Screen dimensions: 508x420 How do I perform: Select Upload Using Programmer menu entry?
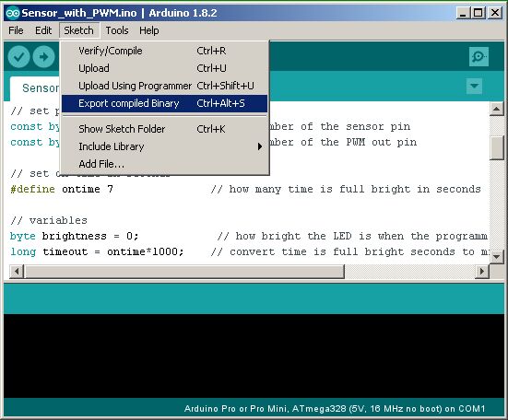click(164, 86)
